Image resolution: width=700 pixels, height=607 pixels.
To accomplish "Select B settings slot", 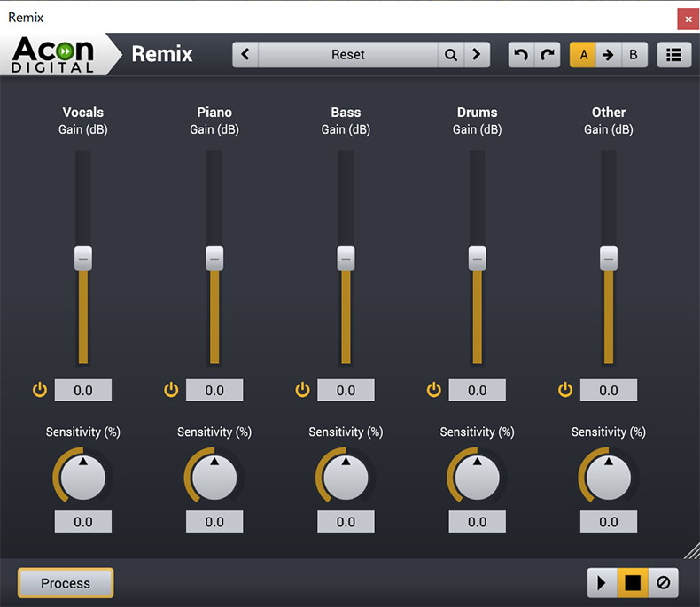I will (634, 54).
